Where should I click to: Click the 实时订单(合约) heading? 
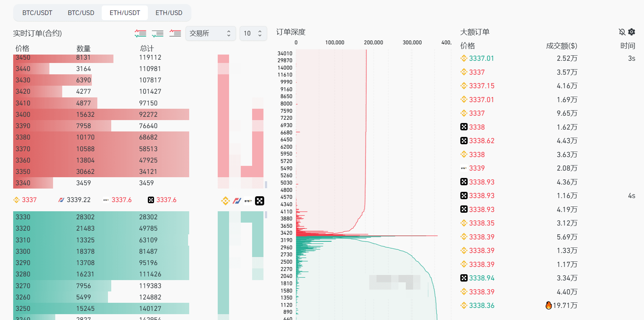37,33
